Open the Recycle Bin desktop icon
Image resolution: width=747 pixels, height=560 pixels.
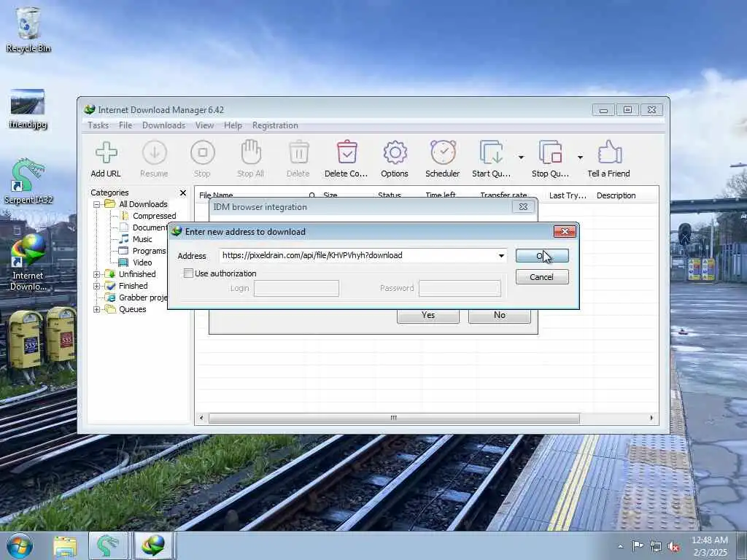pos(28,29)
